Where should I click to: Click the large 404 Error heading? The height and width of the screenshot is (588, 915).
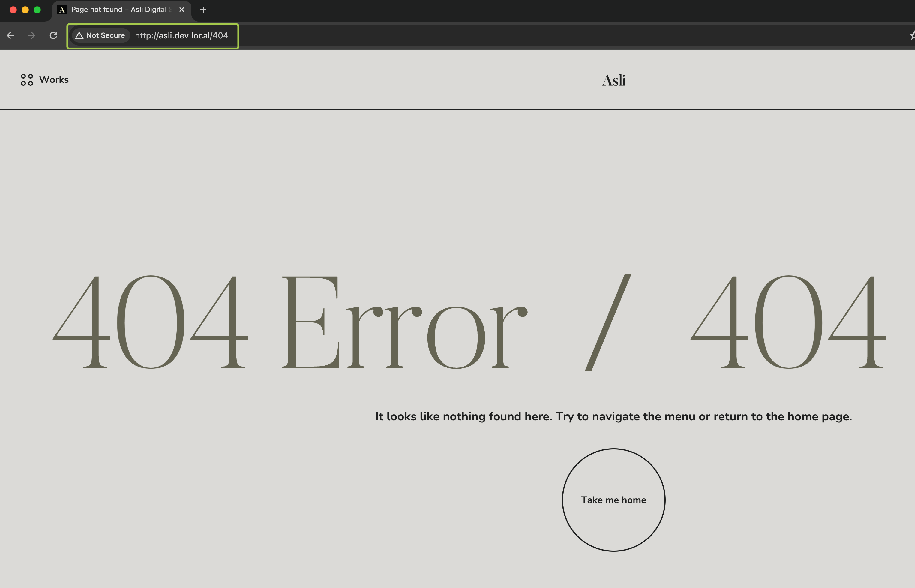tap(290, 322)
